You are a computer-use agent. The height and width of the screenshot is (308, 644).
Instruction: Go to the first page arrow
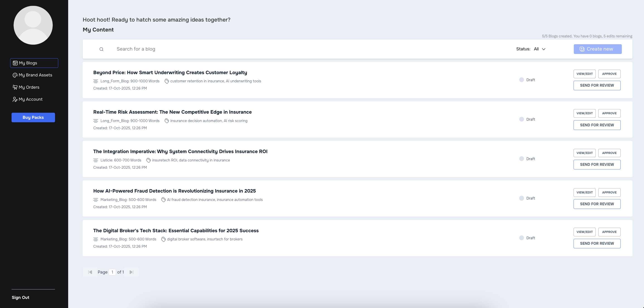90,272
